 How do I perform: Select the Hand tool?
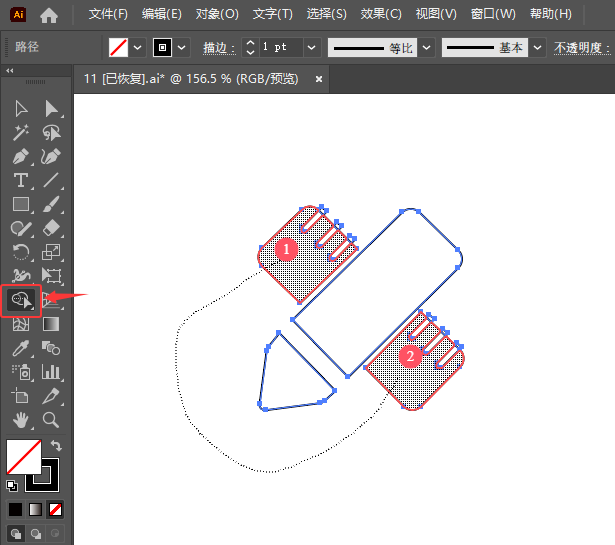[20, 420]
